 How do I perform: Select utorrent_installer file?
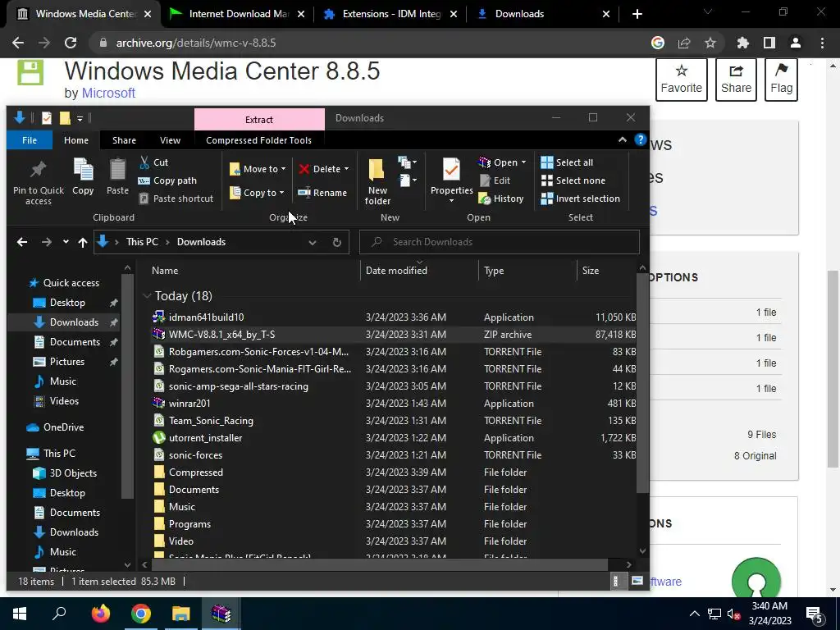click(393, 438)
